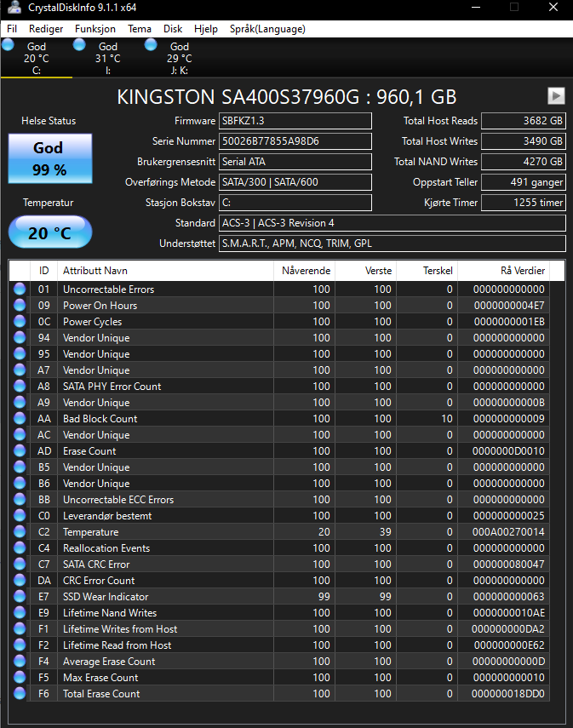
Task: Click the status orb for Vendor Unique row 94
Action: 20,337
